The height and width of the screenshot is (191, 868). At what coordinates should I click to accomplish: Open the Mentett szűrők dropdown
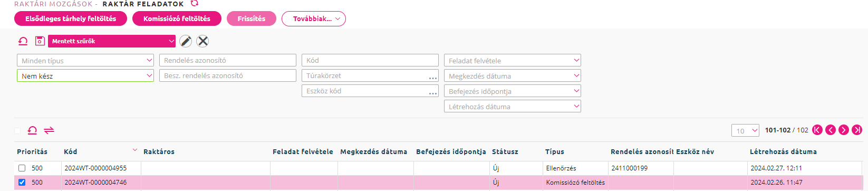point(112,41)
